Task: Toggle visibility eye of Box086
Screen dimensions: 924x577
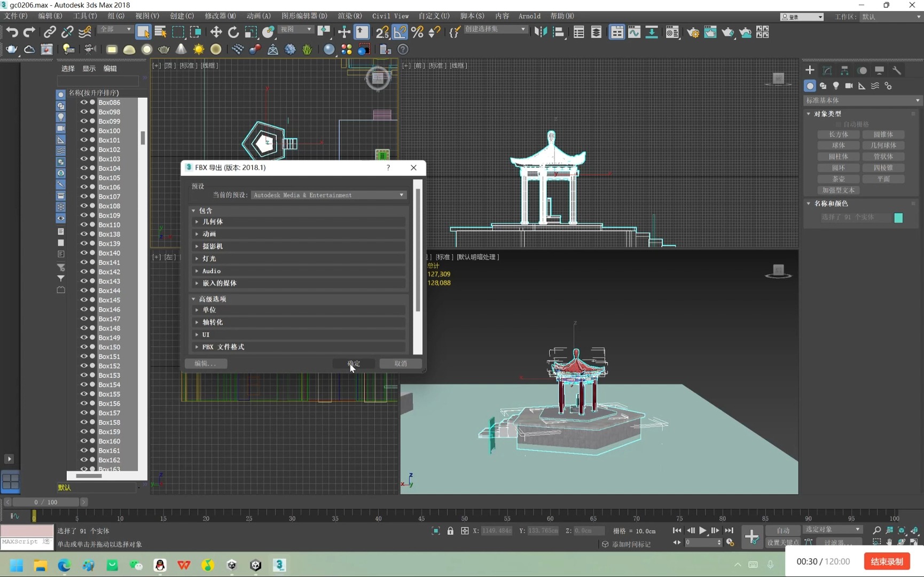Action: point(84,102)
